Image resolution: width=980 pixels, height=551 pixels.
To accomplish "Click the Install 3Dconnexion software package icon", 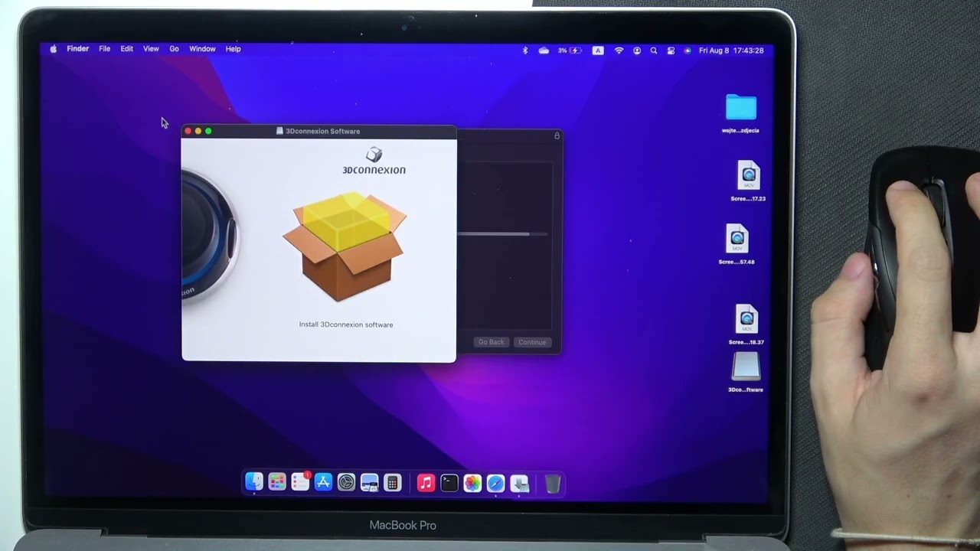I will tap(345, 245).
